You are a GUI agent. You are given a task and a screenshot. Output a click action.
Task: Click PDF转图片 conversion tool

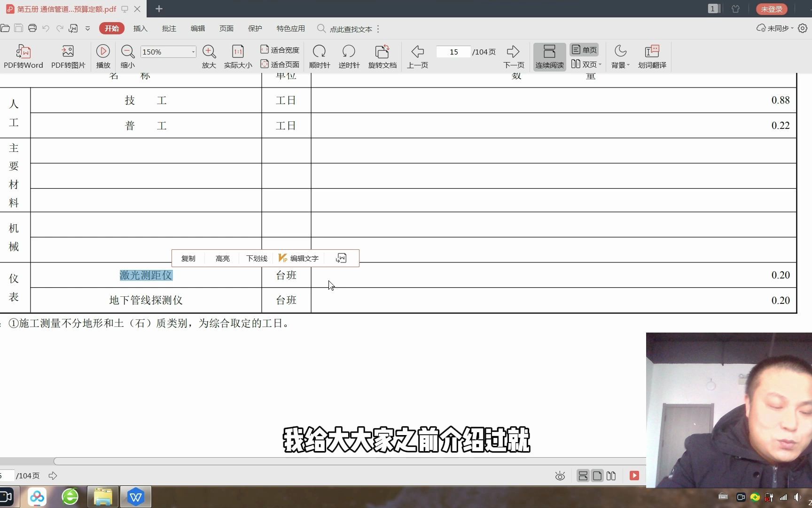(68, 56)
